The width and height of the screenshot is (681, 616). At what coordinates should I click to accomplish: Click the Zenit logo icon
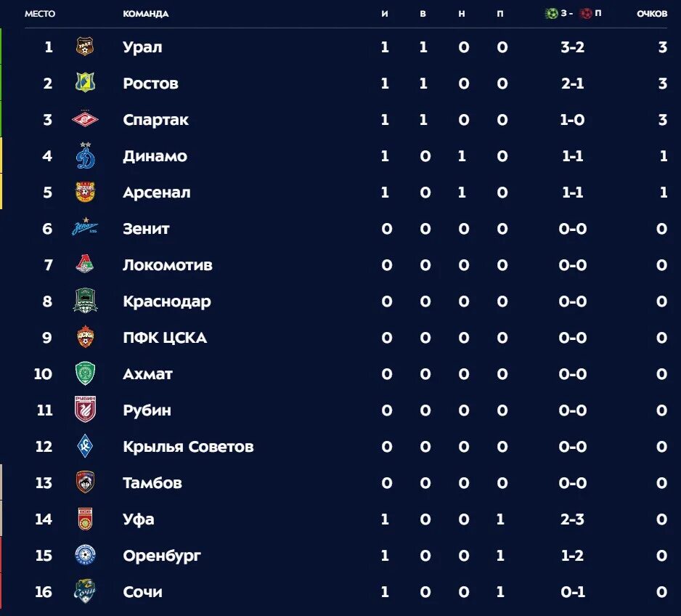pyautogui.click(x=85, y=227)
